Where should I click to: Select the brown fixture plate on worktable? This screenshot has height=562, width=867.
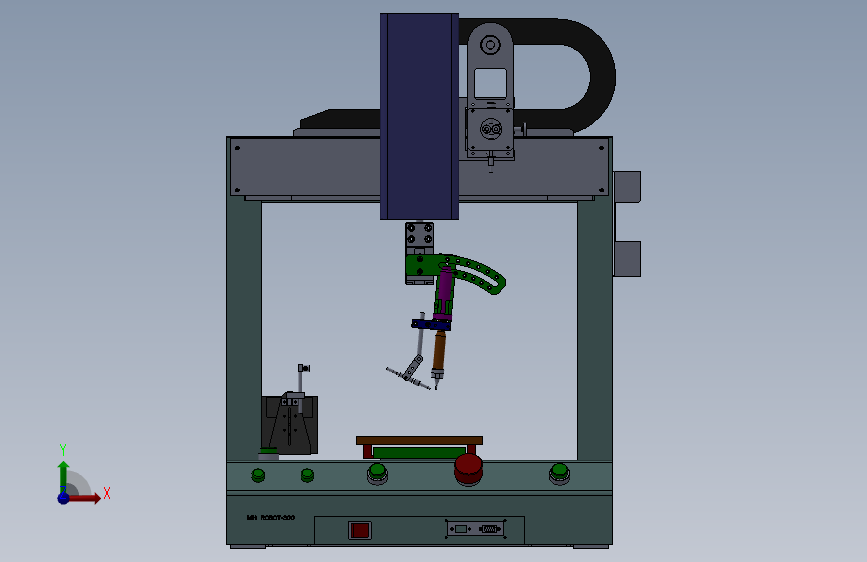419,440
